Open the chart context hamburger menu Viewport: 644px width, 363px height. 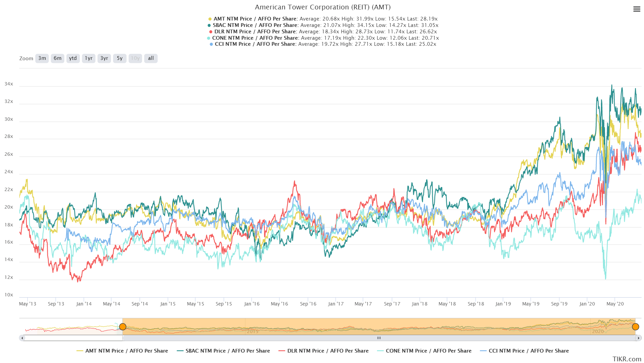[x=636, y=9]
